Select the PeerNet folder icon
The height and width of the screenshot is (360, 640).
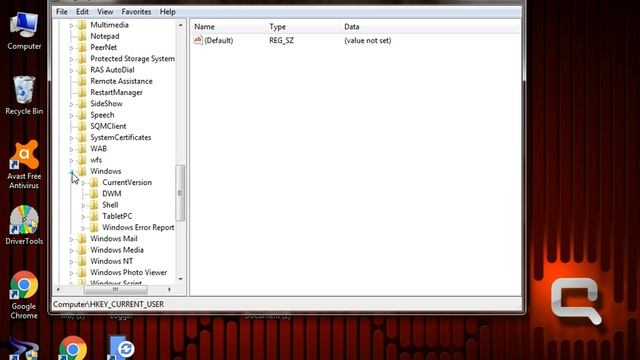(x=82, y=47)
